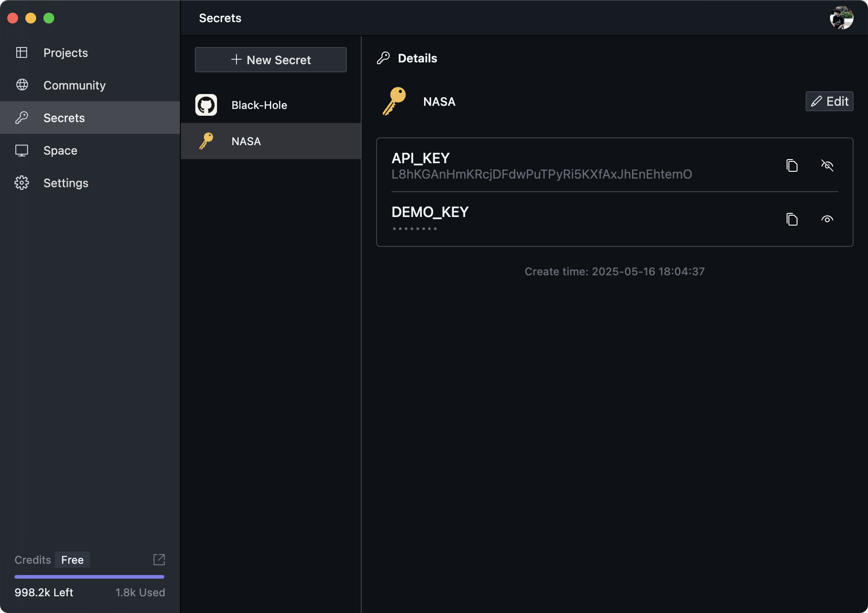Click the GitHub icon for Black-Hole
This screenshot has height=613, width=868.
coord(206,105)
